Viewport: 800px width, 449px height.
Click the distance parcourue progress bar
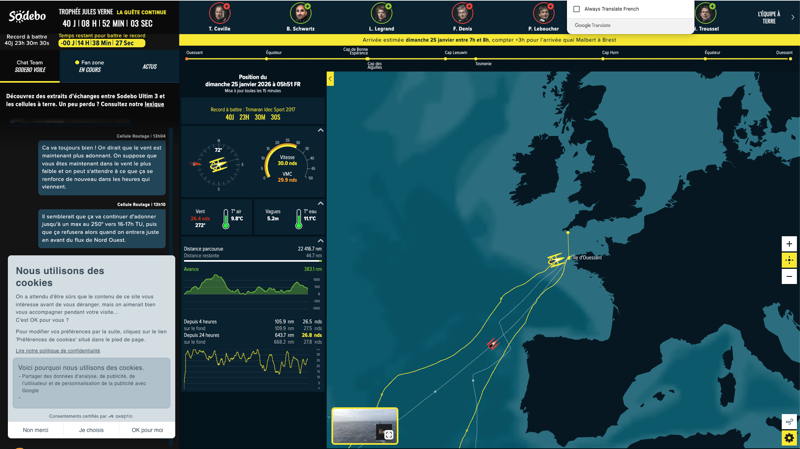253,261
